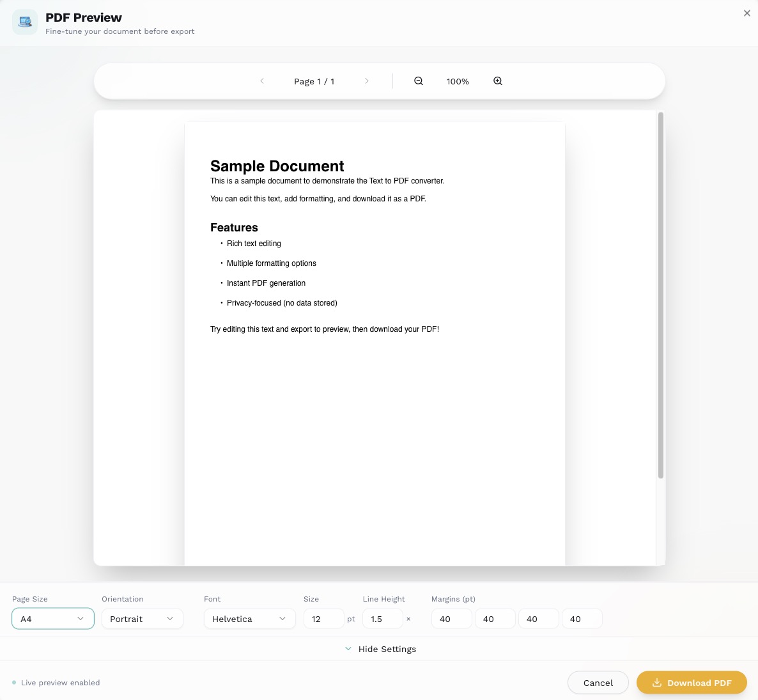Screen dimensions: 758x700
Task: Click the Download PDF button
Action: tap(692, 683)
